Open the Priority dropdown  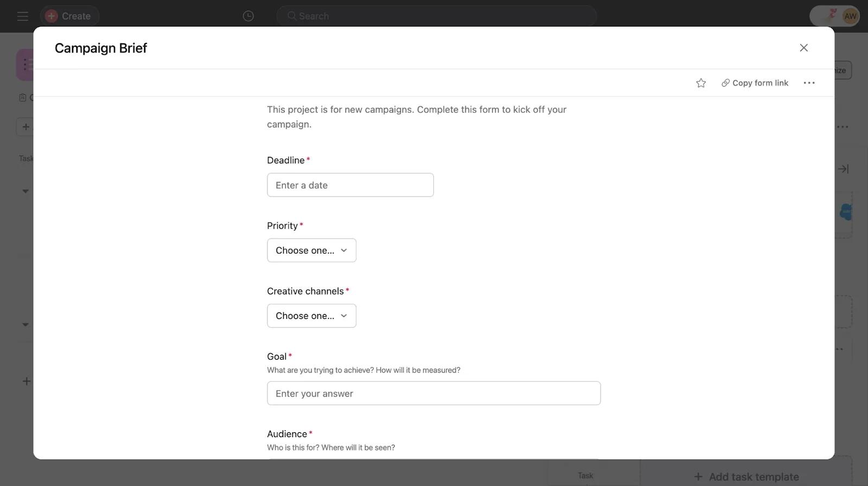click(311, 251)
